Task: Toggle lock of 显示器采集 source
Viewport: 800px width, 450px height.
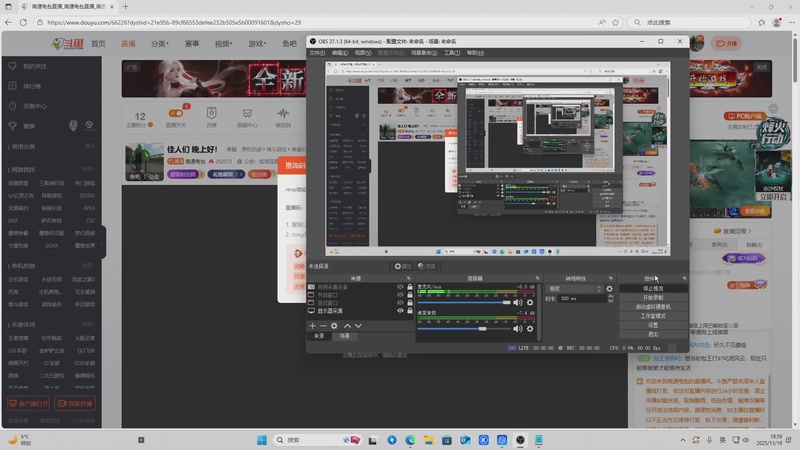Action: point(410,311)
